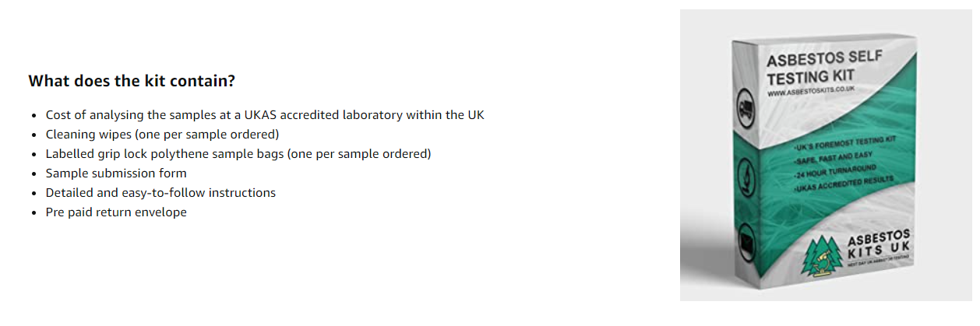Screen dimensions: 980x326
Task: Click the UKAS accredited laboratory list item
Action: pos(265,115)
